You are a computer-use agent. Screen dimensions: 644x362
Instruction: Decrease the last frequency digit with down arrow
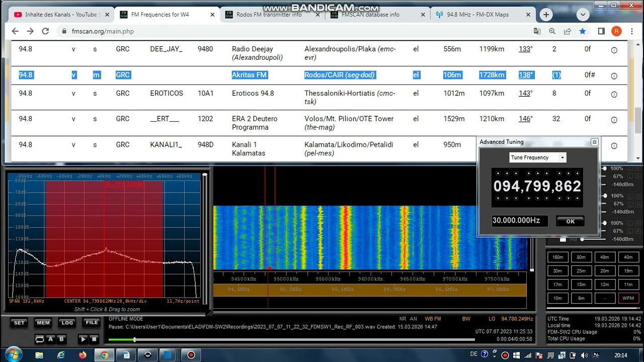(x=577, y=199)
